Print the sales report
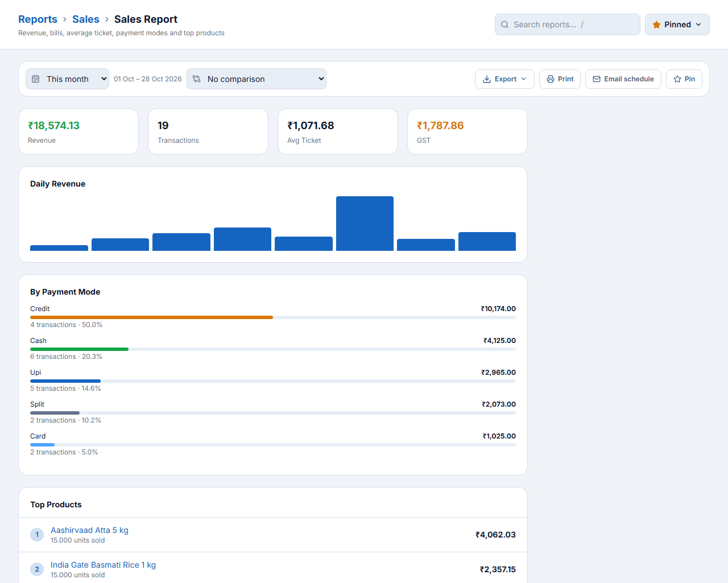The width and height of the screenshot is (728, 583). click(x=560, y=79)
